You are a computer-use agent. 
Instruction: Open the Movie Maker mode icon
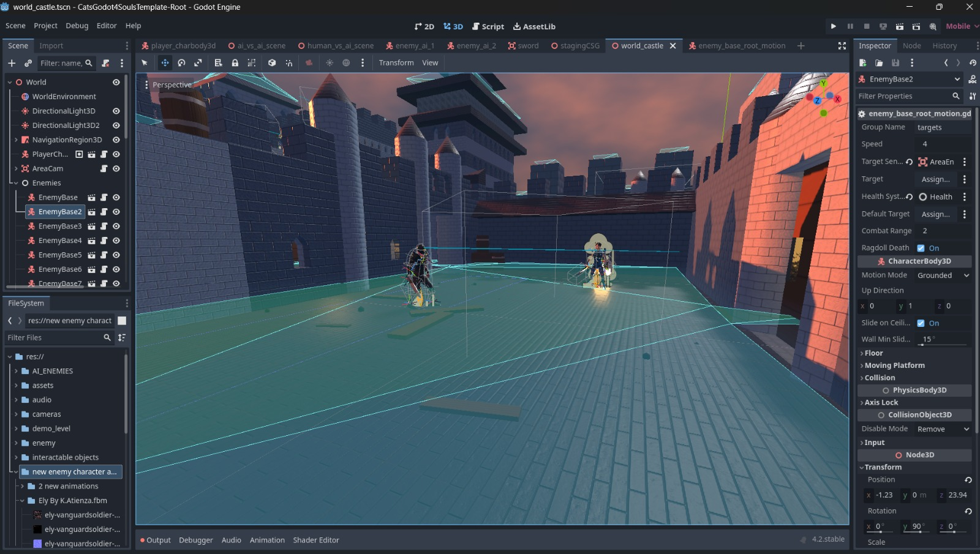933,26
